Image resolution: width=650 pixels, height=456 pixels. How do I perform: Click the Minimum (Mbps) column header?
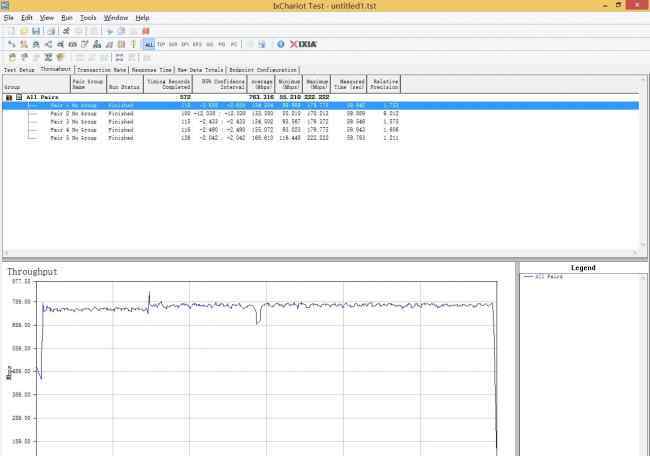click(x=289, y=85)
